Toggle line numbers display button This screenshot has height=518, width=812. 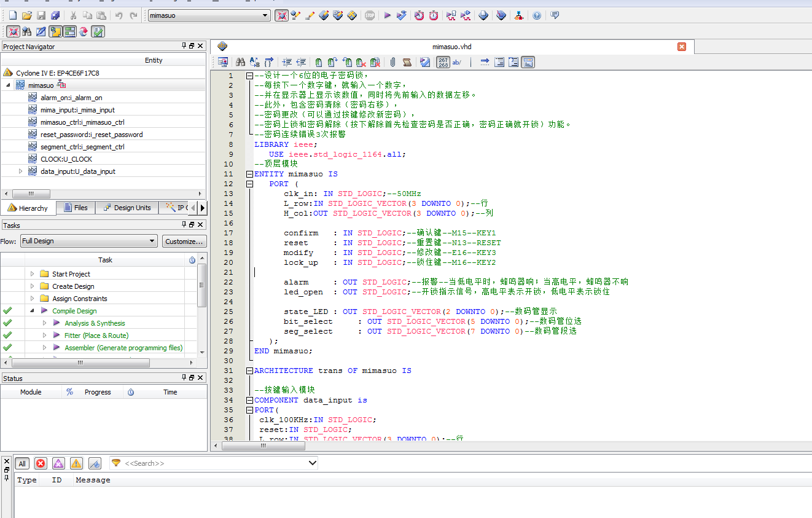[x=443, y=62]
